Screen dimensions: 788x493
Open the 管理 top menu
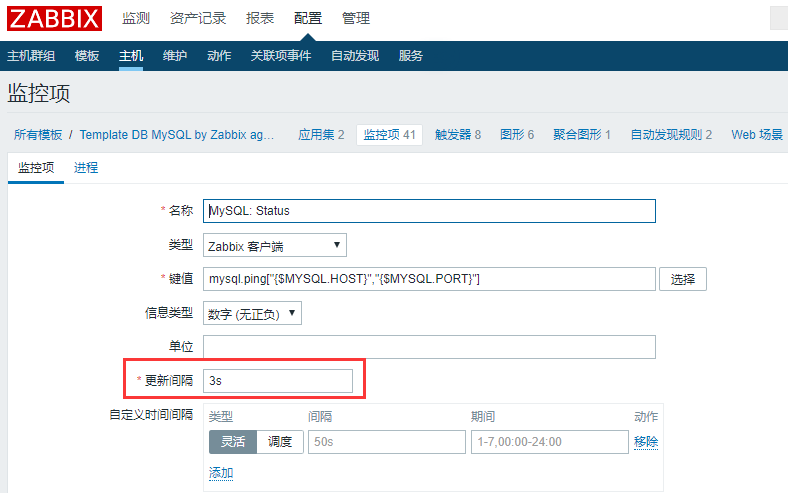click(356, 19)
